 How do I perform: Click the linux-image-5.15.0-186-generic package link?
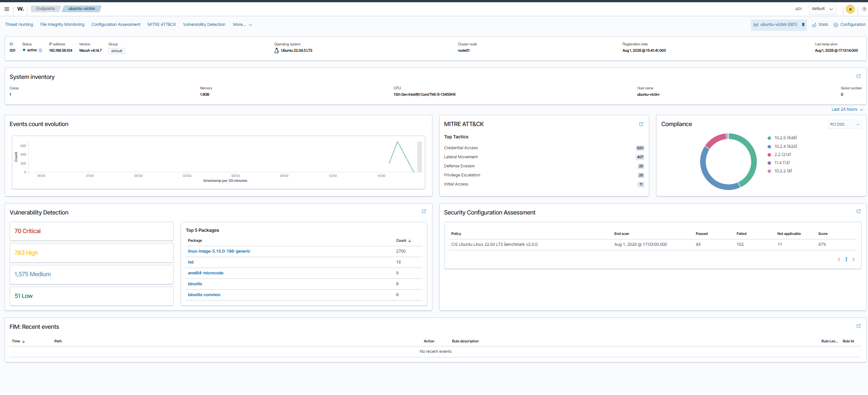pos(219,251)
